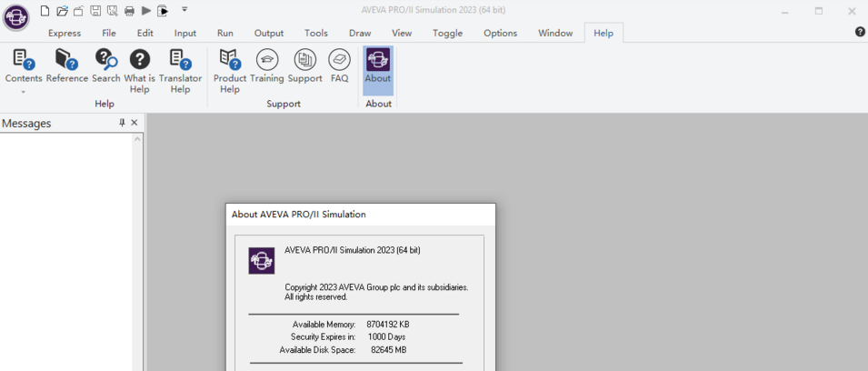Print using the printer icon
The image size is (868, 371).
click(129, 10)
